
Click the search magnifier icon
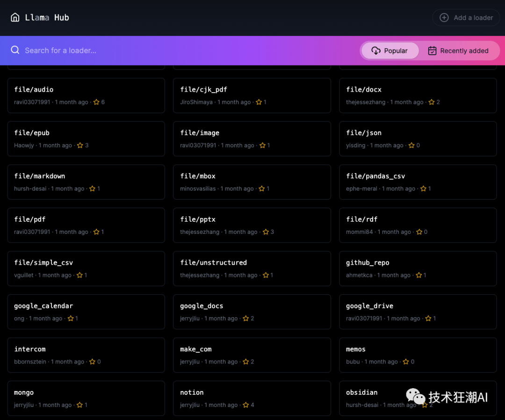click(15, 50)
